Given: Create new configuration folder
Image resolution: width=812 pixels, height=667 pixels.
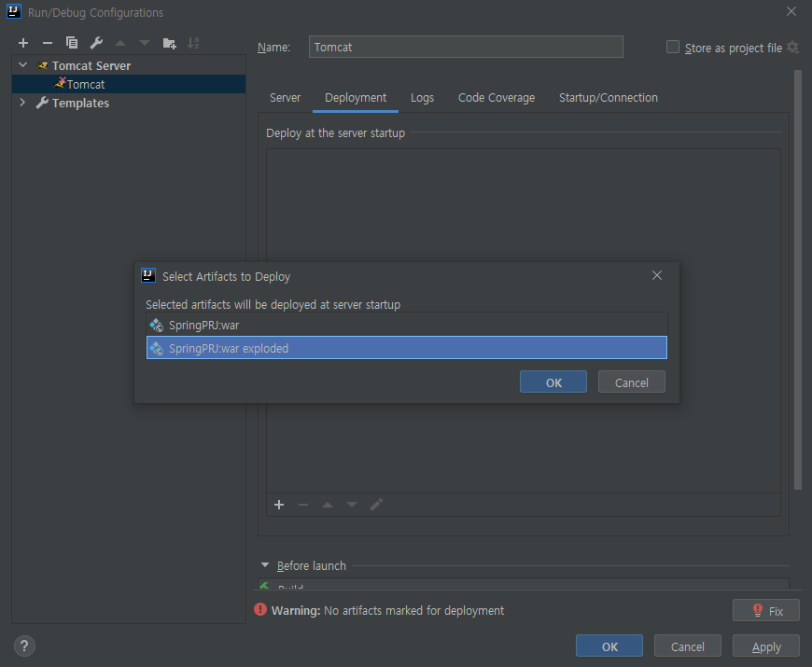Looking at the screenshot, I should pyautogui.click(x=169, y=43).
